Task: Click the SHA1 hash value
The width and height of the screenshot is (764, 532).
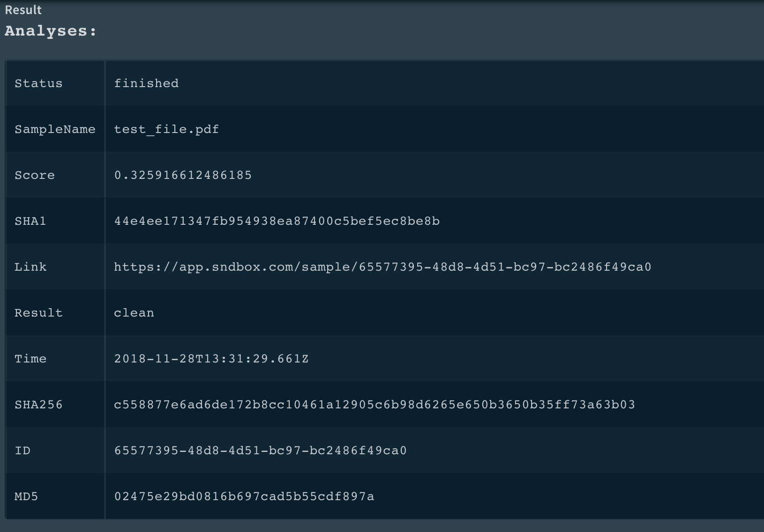Action: 277,221
